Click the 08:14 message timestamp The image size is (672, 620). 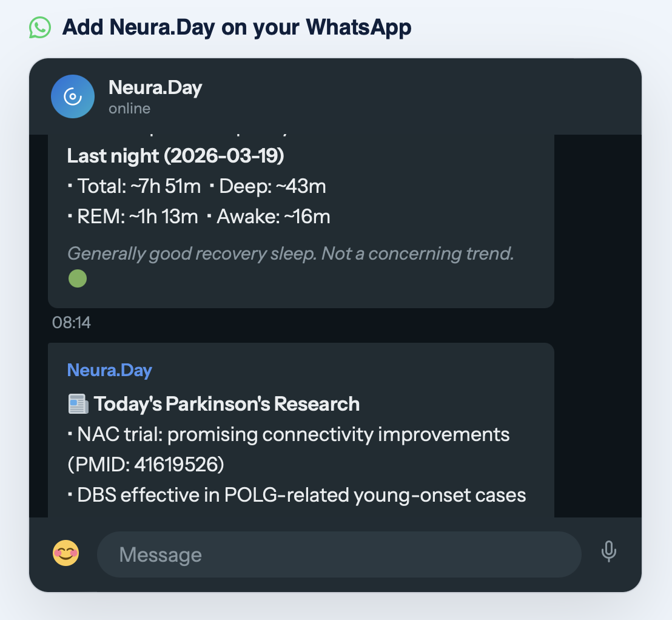click(x=72, y=322)
